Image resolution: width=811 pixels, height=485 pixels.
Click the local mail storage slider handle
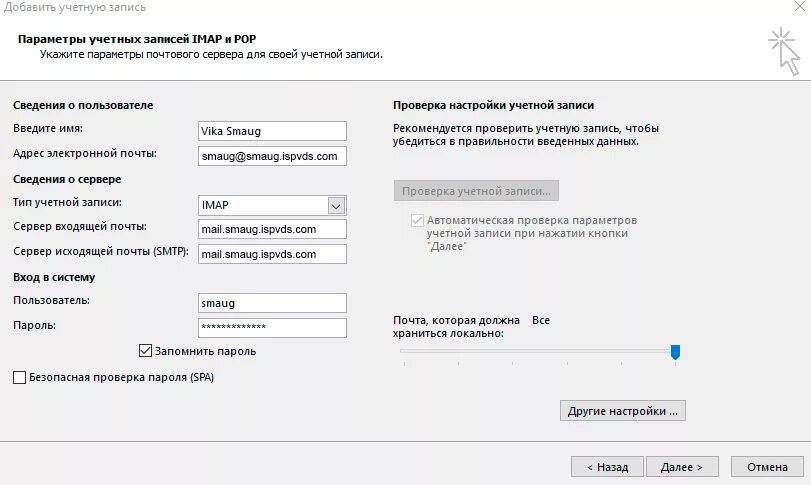676,351
